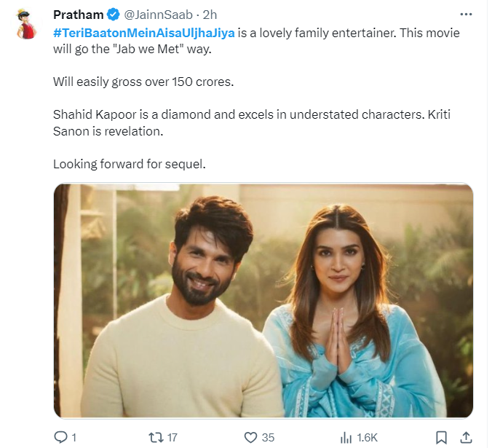The image size is (492, 448).
Task: Click the reply count showing 1
Action: click(74, 437)
